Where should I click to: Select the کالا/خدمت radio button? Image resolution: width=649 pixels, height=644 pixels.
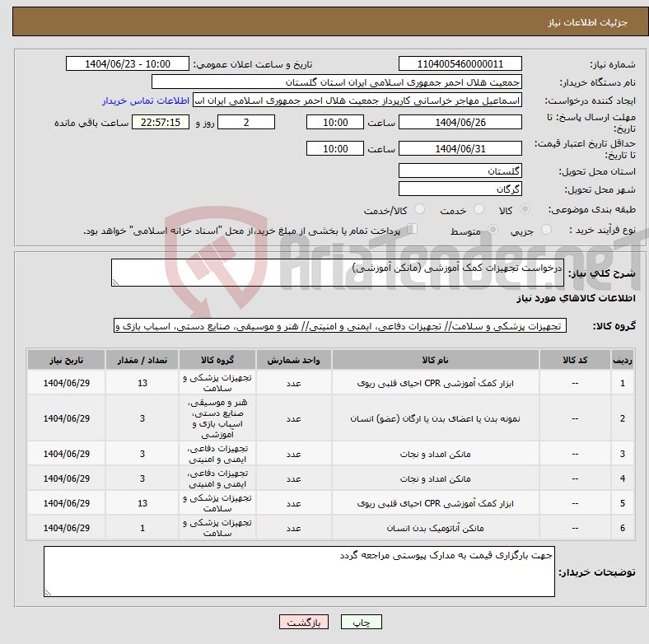[420, 209]
